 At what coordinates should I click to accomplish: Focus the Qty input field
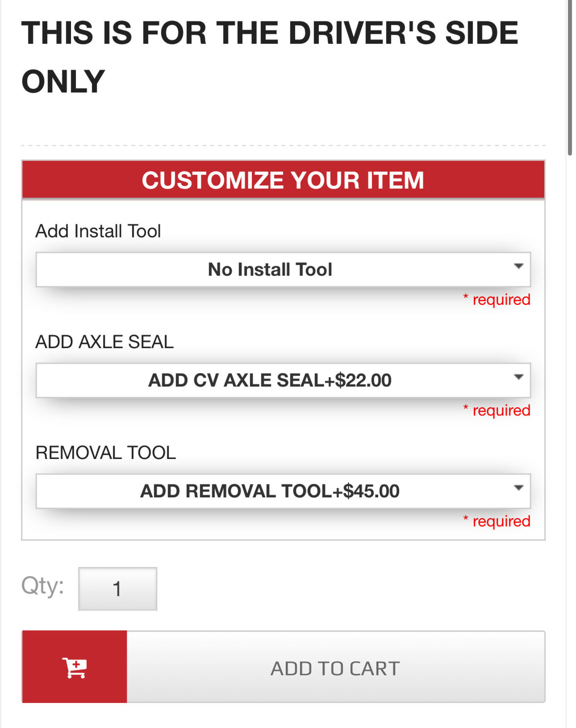point(118,589)
